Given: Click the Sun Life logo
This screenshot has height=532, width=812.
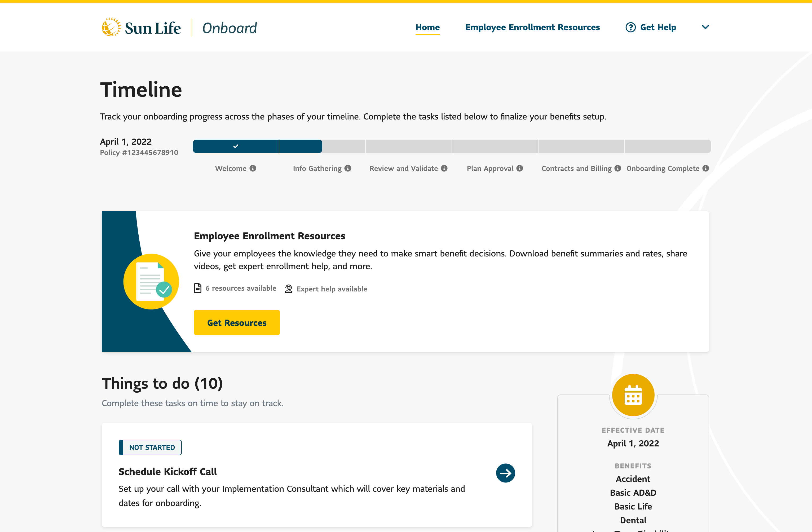Looking at the screenshot, I should [x=140, y=27].
